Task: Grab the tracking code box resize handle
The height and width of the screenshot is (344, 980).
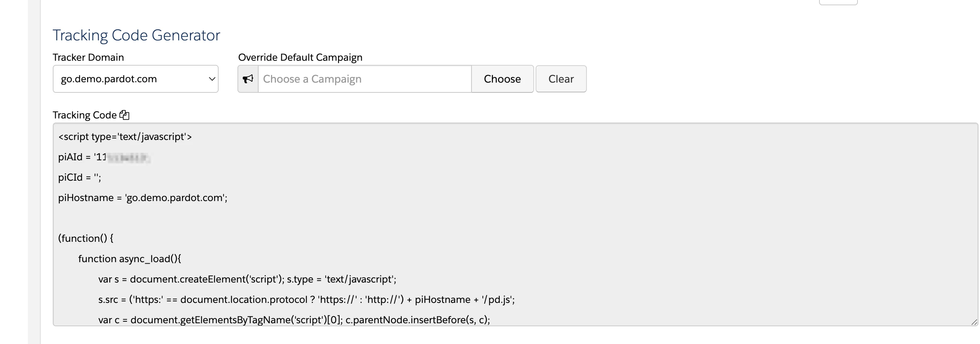Action: click(x=974, y=322)
